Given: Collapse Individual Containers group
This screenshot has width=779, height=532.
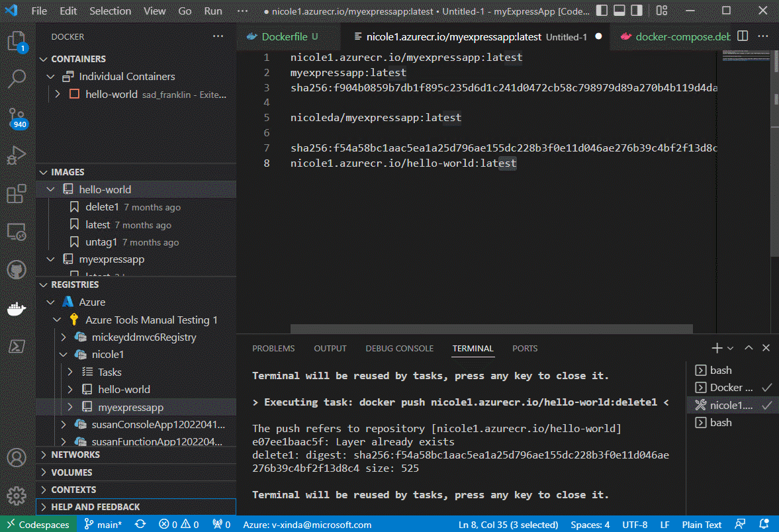Looking at the screenshot, I should pyautogui.click(x=50, y=77).
